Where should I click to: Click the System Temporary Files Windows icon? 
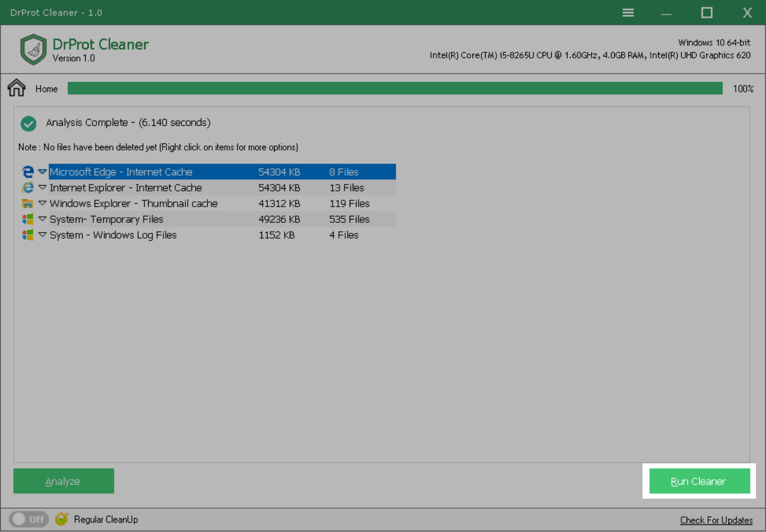click(28, 219)
